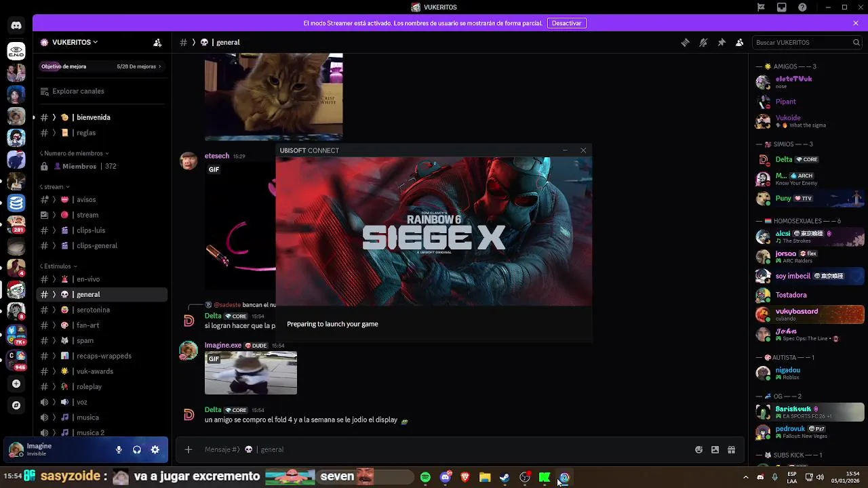Open the fan-art channel
This screenshot has height=488, width=868.
(x=102, y=325)
